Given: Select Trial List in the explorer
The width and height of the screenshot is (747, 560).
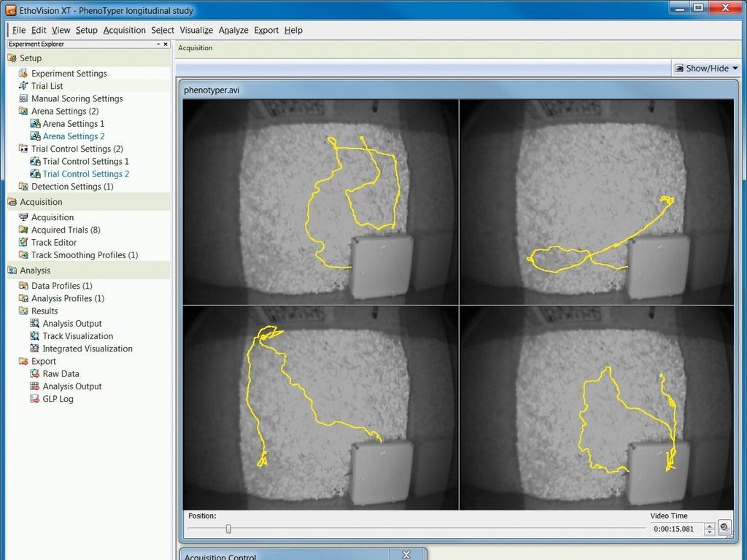Looking at the screenshot, I should pyautogui.click(x=47, y=86).
